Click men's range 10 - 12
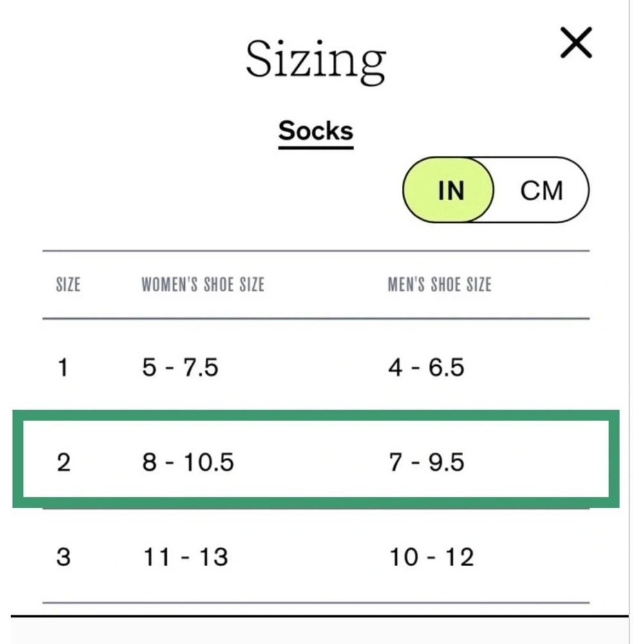Screen dimensions: 644x644 (431, 557)
